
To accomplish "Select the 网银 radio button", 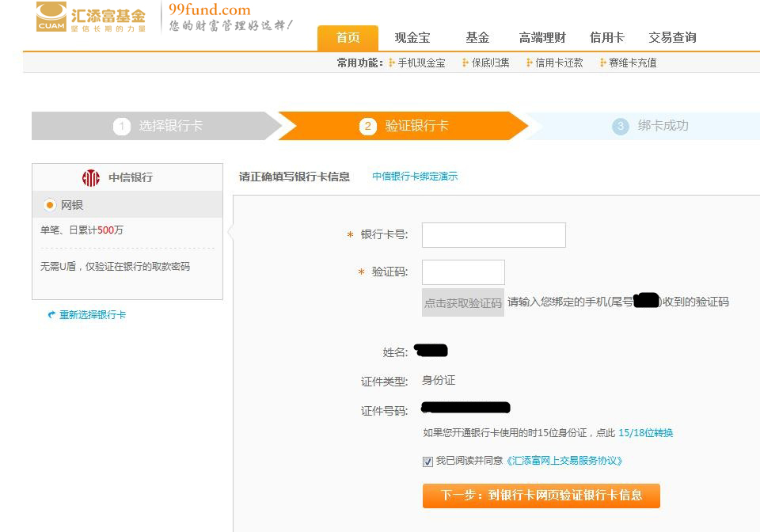I will point(50,205).
